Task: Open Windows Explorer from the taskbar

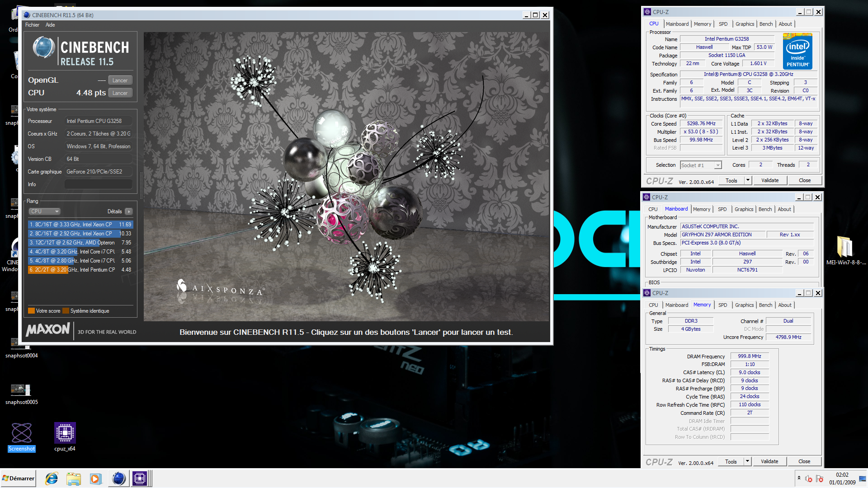Action: tap(73, 479)
